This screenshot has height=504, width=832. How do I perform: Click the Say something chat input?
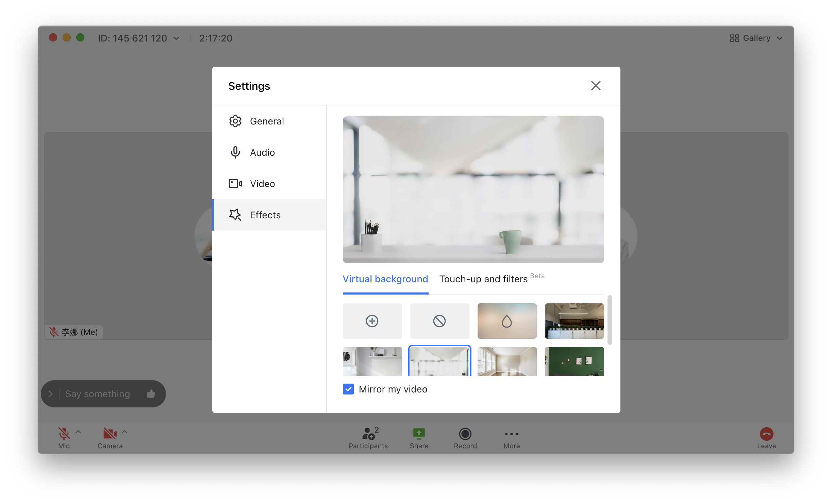point(98,394)
